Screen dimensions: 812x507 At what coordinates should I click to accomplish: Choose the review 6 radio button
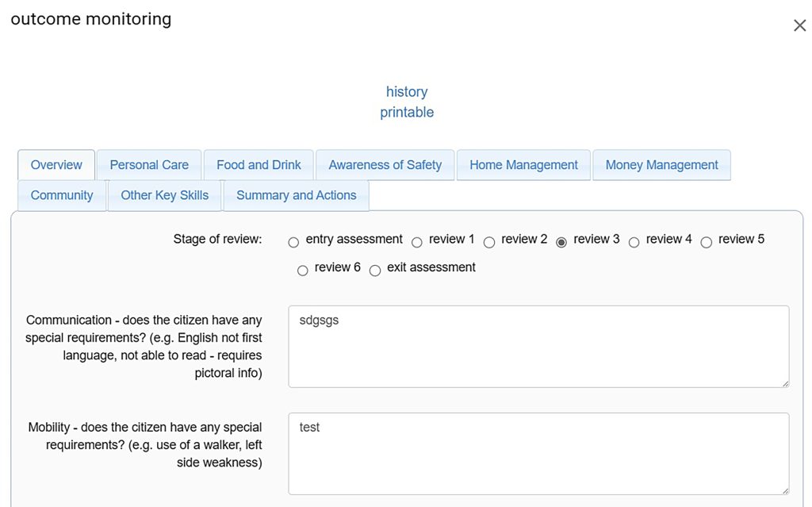click(x=303, y=271)
